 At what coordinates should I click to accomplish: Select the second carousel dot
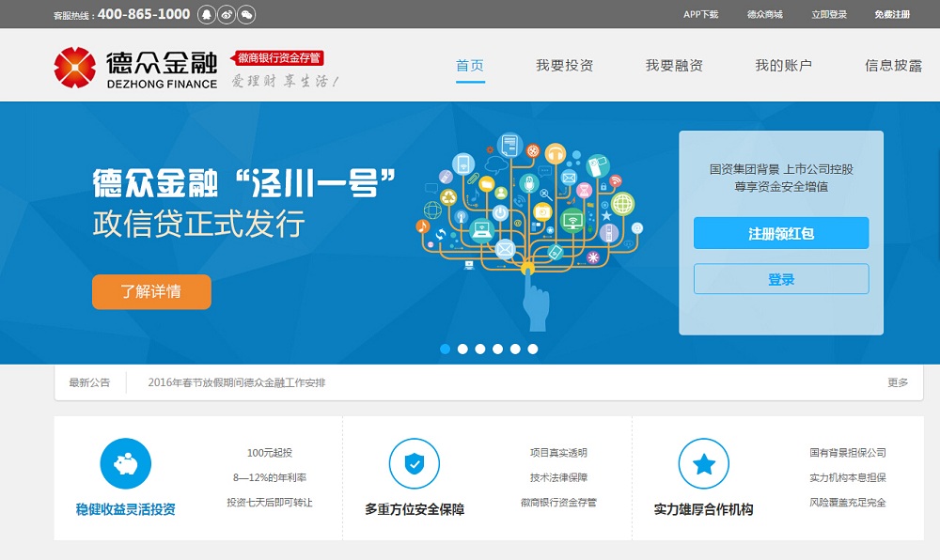pos(462,350)
